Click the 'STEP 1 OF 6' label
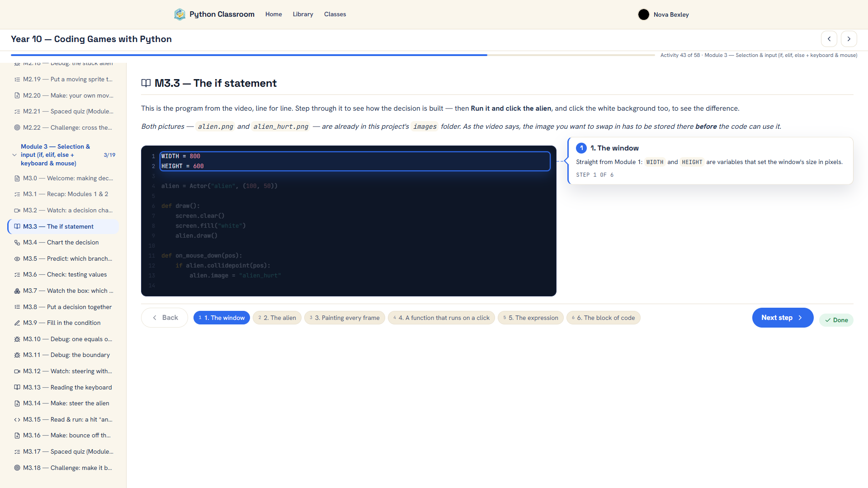868x488 pixels. tap(595, 175)
